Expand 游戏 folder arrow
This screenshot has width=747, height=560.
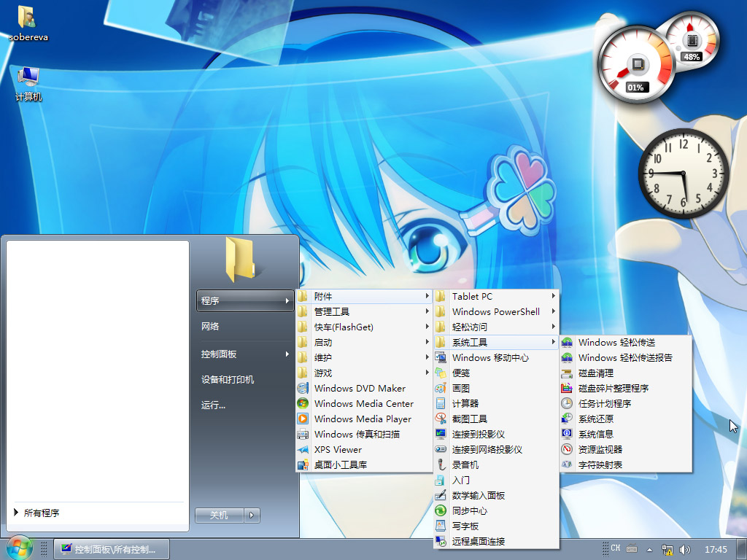pyautogui.click(x=427, y=373)
